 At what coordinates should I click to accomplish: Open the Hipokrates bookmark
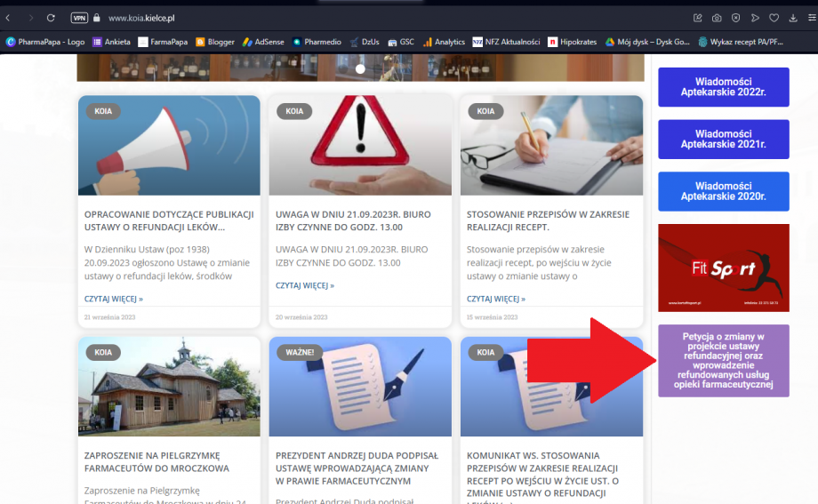coord(573,42)
